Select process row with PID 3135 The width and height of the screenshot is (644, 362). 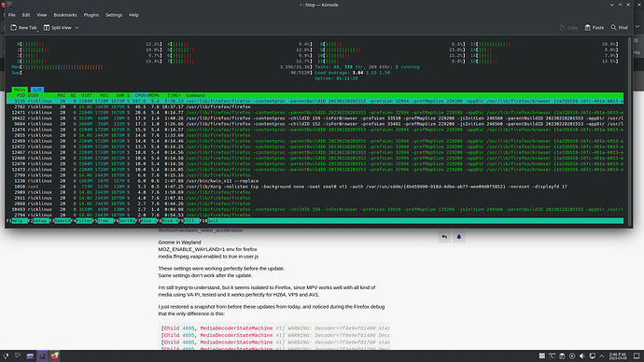click(315, 101)
